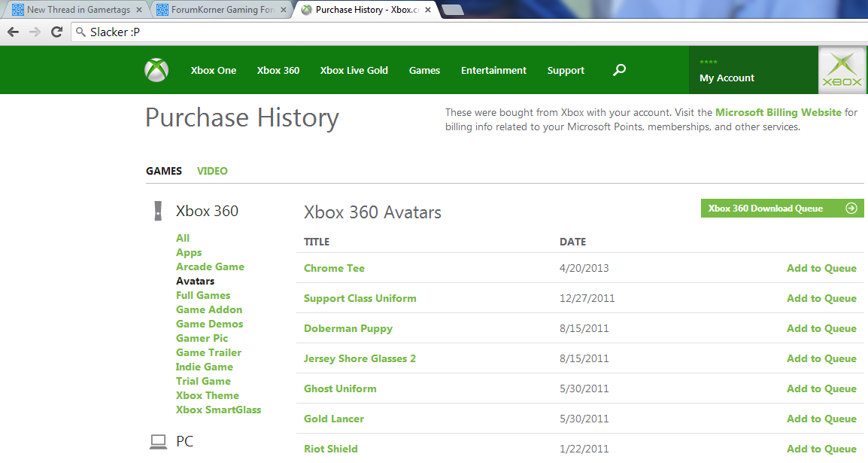Open the Gold Lancer item
Viewport: 868px width, 463px height.
pos(334,419)
